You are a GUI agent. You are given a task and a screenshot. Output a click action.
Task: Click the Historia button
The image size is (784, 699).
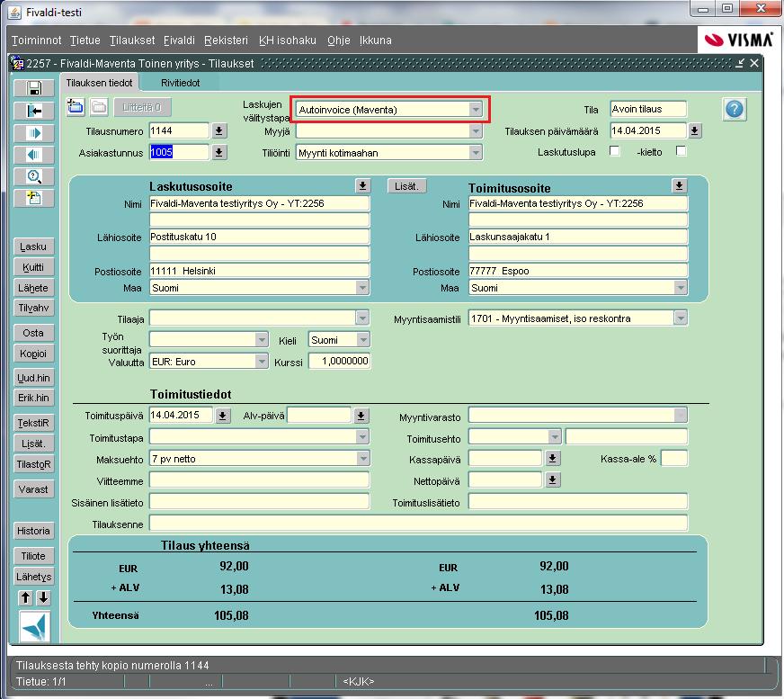(x=33, y=531)
